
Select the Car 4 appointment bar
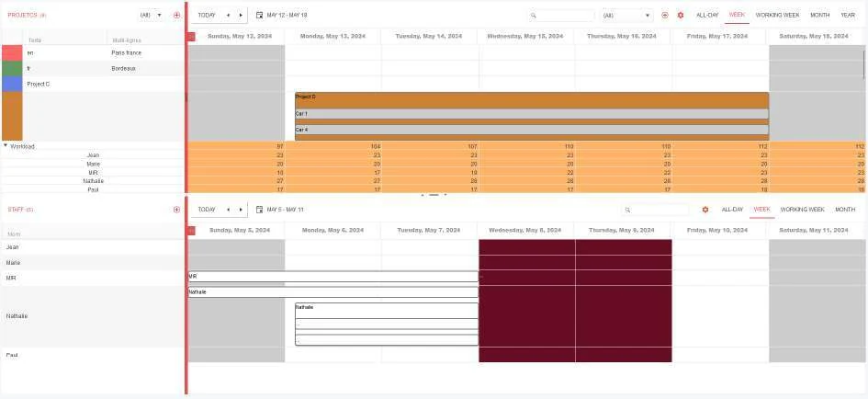click(532, 130)
